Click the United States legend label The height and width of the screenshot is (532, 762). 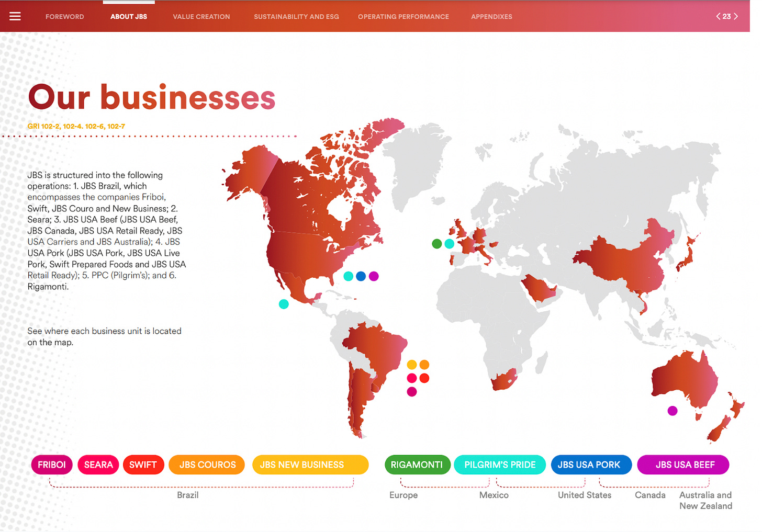585,495
